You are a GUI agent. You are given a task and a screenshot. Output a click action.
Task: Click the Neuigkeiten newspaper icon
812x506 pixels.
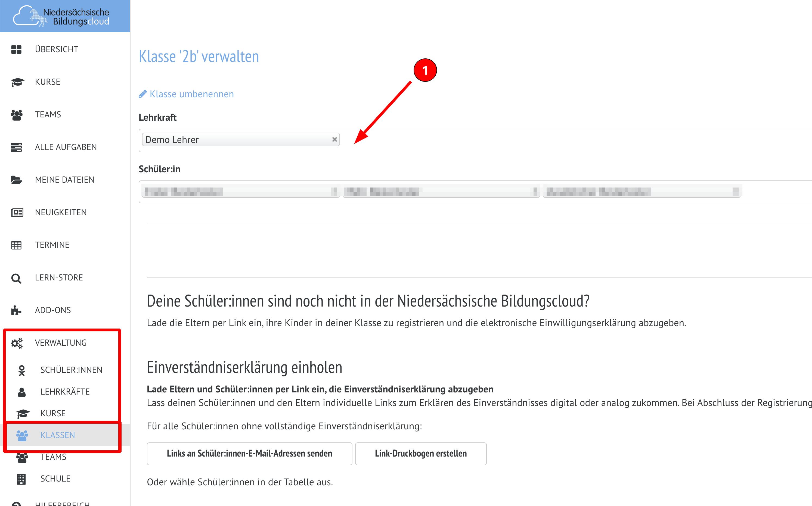coord(17,213)
